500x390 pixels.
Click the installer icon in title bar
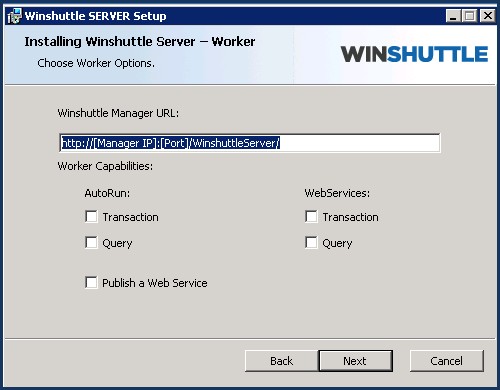pos(14,16)
